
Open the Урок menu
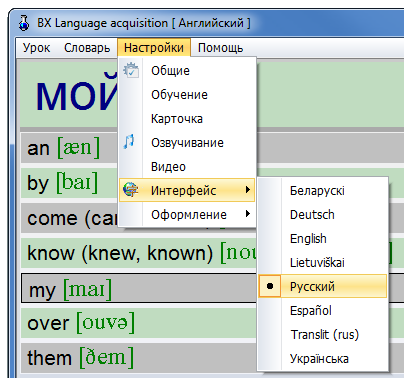(x=36, y=48)
